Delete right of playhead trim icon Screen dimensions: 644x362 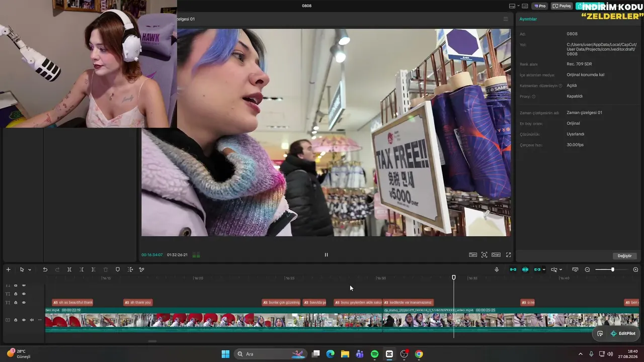click(93, 269)
